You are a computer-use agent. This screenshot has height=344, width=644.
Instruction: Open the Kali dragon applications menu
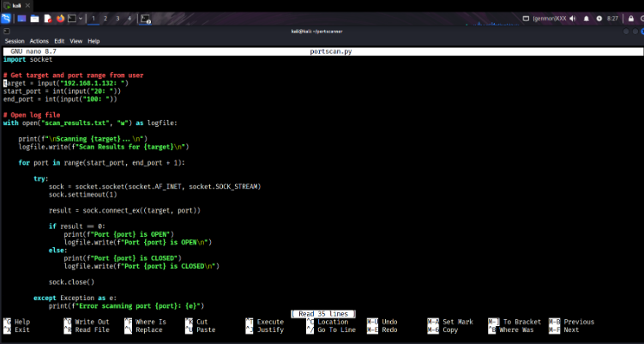coord(6,19)
